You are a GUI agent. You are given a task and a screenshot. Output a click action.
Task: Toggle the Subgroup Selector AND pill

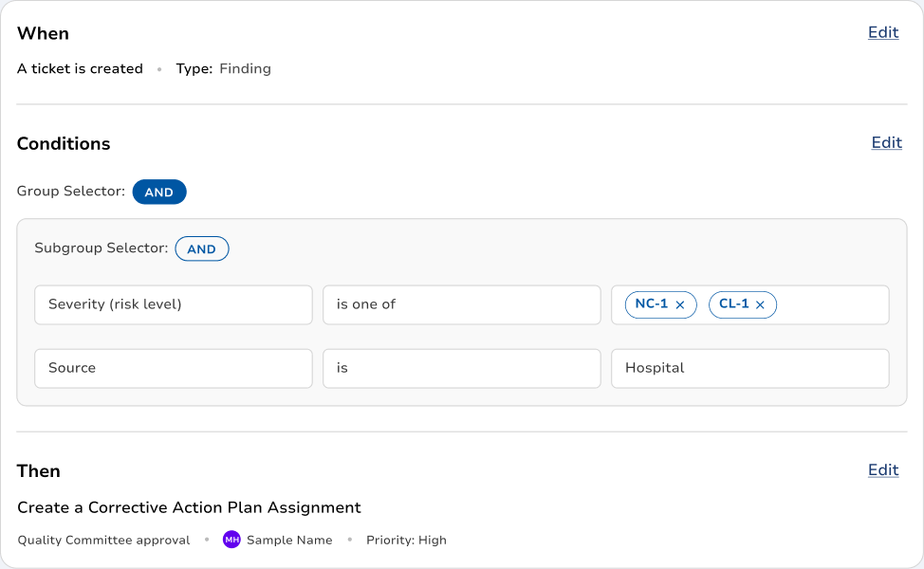click(x=201, y=248)
